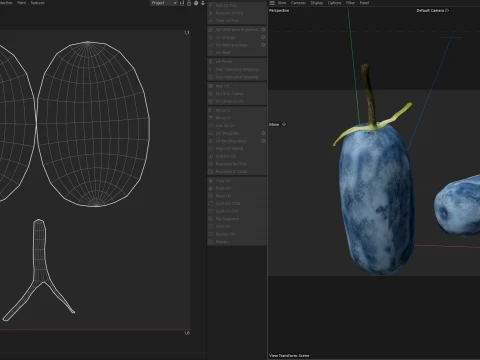480x360 pixels.
Task: Open UV Rectangularize options gear
Action: [x=263, y=141]
